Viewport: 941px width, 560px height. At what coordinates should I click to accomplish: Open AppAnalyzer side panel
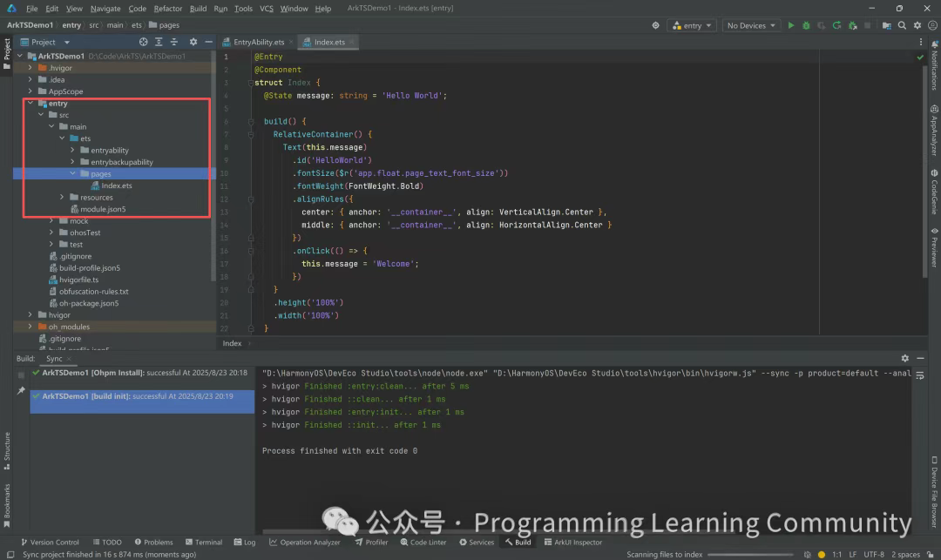tap(934, 131)
